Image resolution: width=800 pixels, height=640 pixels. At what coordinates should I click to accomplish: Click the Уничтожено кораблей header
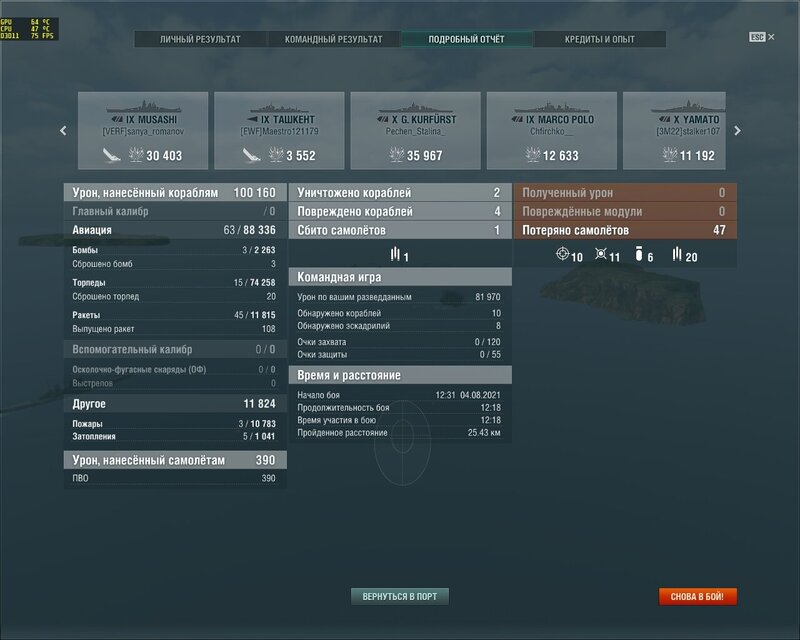[400, 192]
